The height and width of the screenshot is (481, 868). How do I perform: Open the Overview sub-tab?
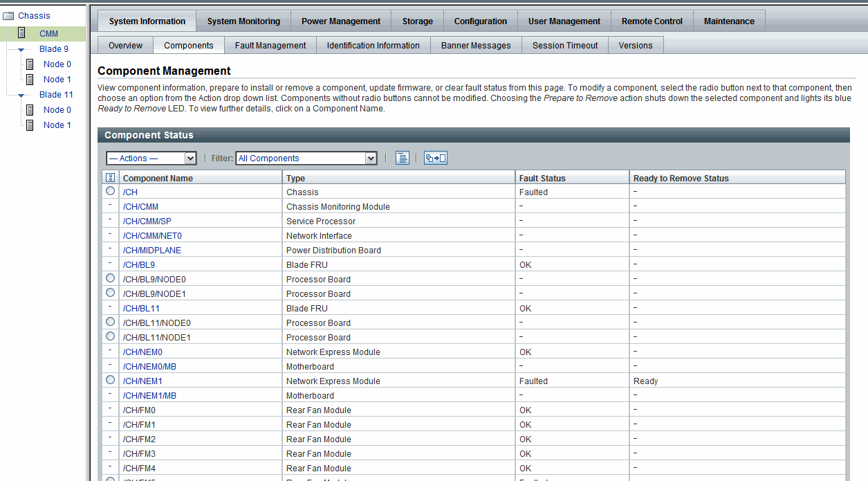pyautogui.click(x=125, y=46)
